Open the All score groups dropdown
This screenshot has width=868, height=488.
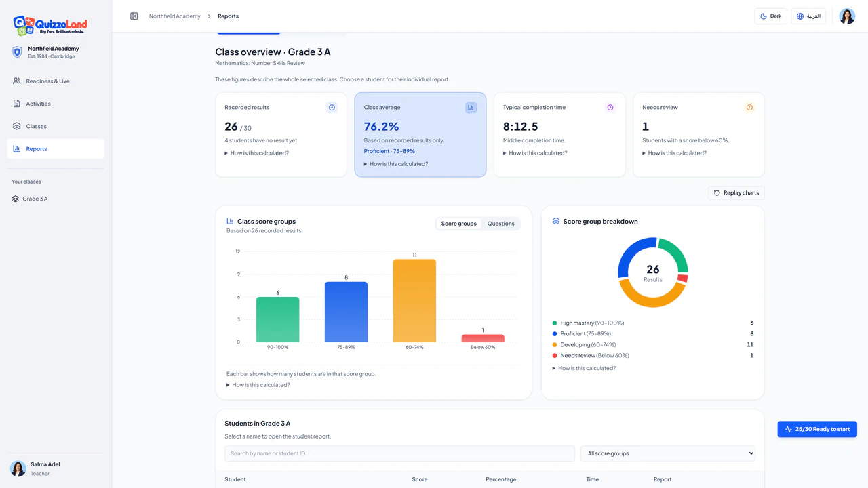[x=668, y=453]
